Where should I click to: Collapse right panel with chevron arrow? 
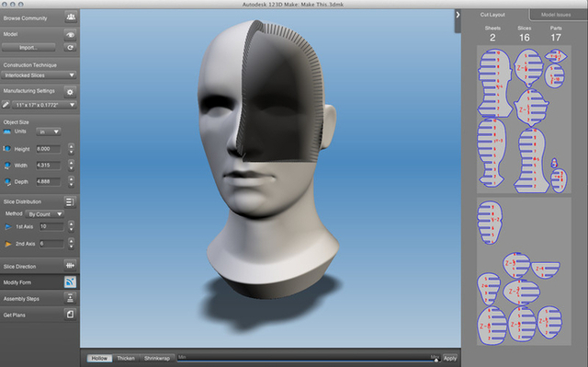click(x=458, y=15)
